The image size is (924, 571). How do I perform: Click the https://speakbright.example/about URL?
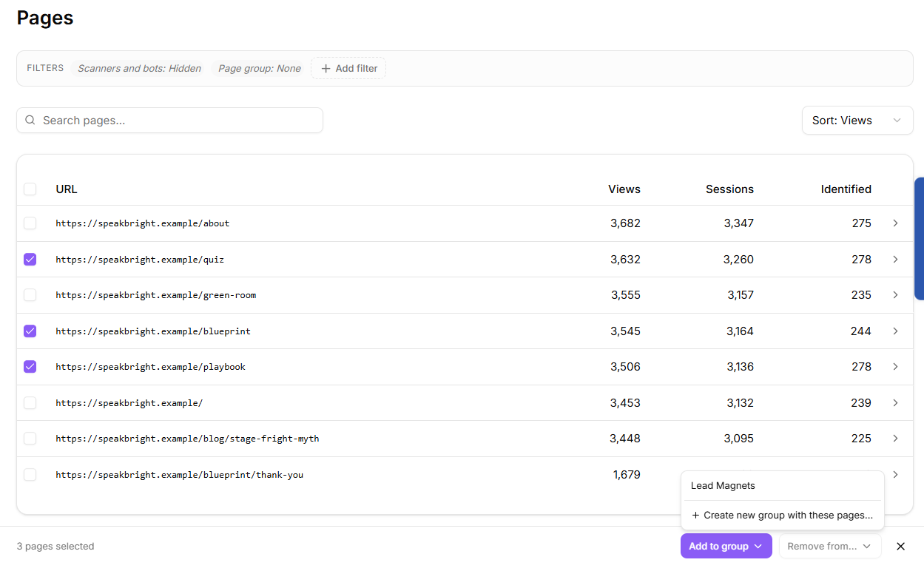(143, 223)
